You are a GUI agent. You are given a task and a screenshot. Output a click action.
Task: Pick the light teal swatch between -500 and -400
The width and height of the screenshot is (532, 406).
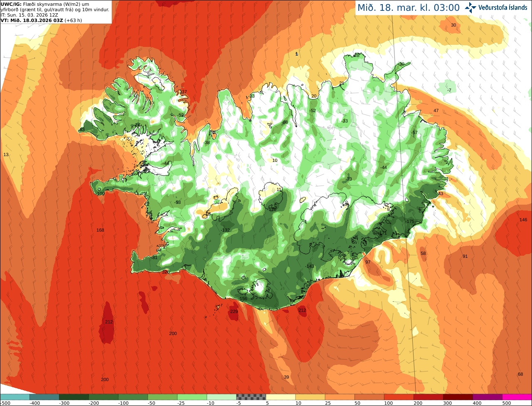coord(15,397)
